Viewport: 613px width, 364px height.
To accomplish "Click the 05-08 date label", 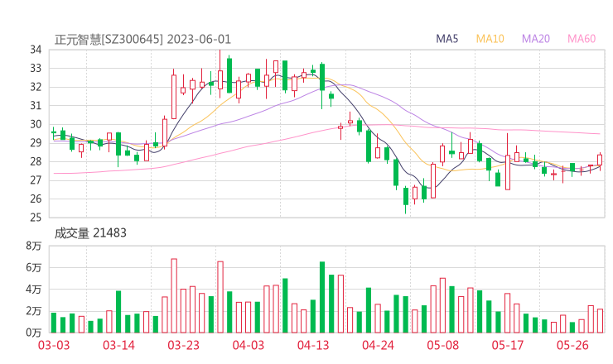I will pos(443,345).
